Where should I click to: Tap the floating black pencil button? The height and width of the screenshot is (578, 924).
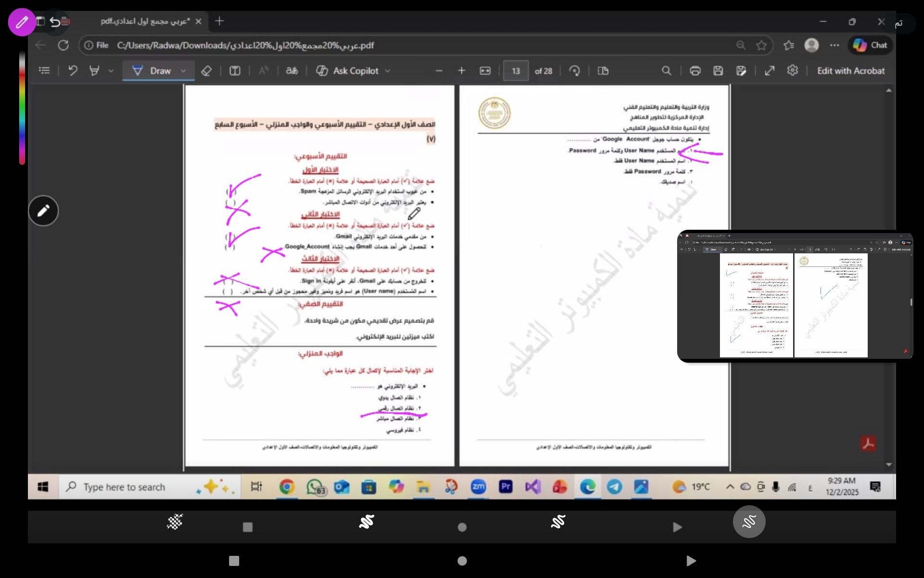[43, 210]
